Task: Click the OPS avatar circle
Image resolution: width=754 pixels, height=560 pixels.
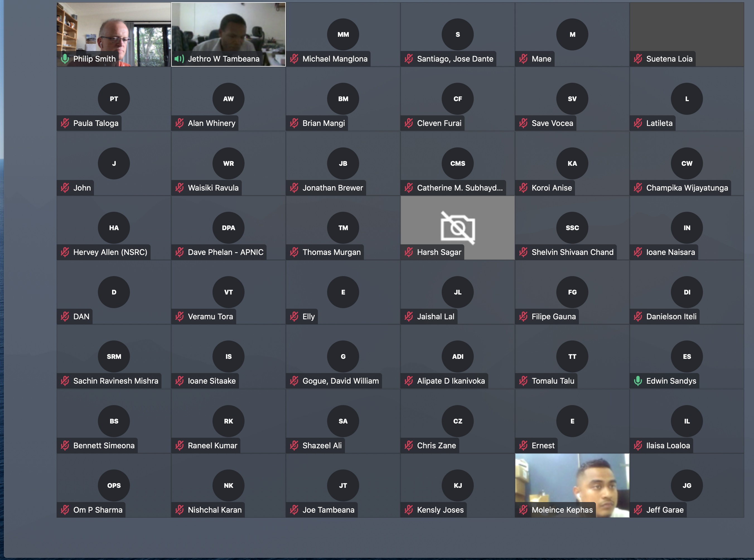Action: point(113,485)
